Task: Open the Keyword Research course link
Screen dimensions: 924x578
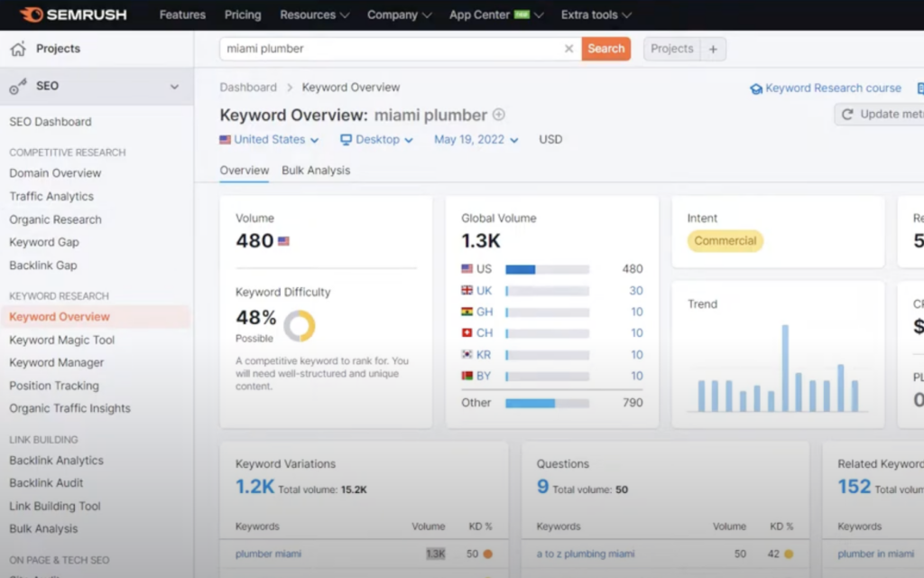Action: (826, 89)
